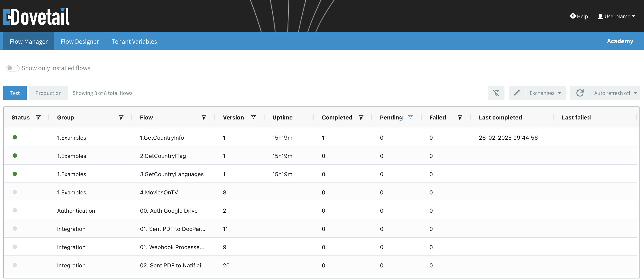Click green status dot for 3.GetCountryLanguages
The image size is (644, 280).
coord(15,174)
